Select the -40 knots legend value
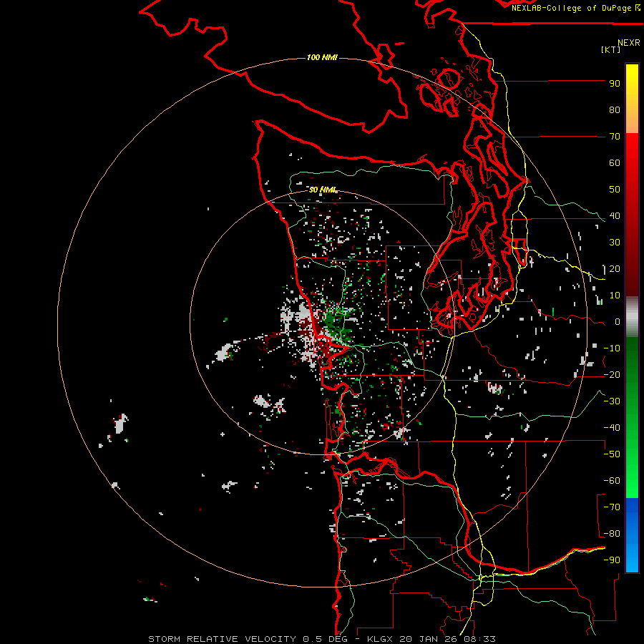The image size is (644, 644). pos(612,428)
